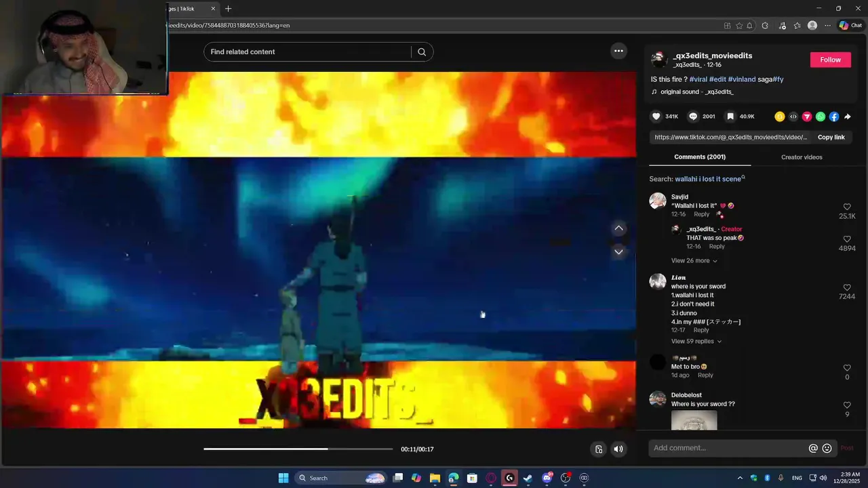Screen dimensions: 868x488
Task: Like Savjid's comment
Action: pyautogui.click(x=847, y=207)
